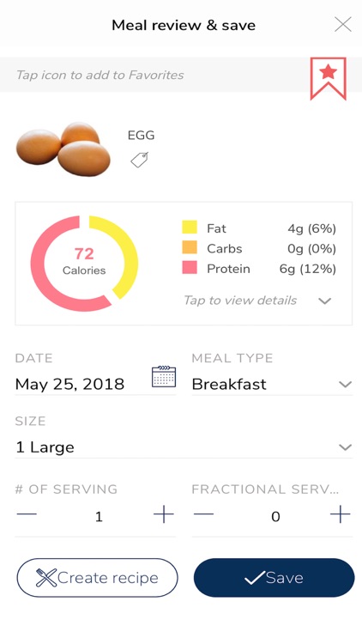Click the orange Carbs color swatch
This screenshot has width=362, height=644.
[190, 247]
